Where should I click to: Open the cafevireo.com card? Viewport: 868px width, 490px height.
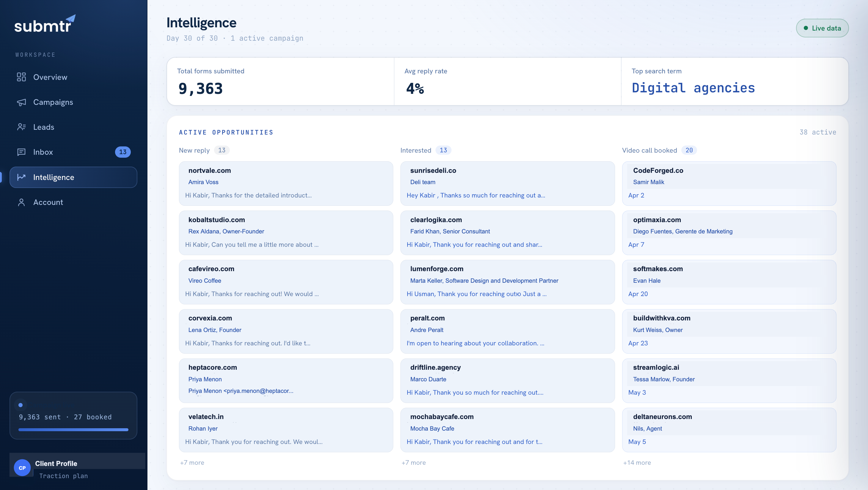click(x=286, y=282)
